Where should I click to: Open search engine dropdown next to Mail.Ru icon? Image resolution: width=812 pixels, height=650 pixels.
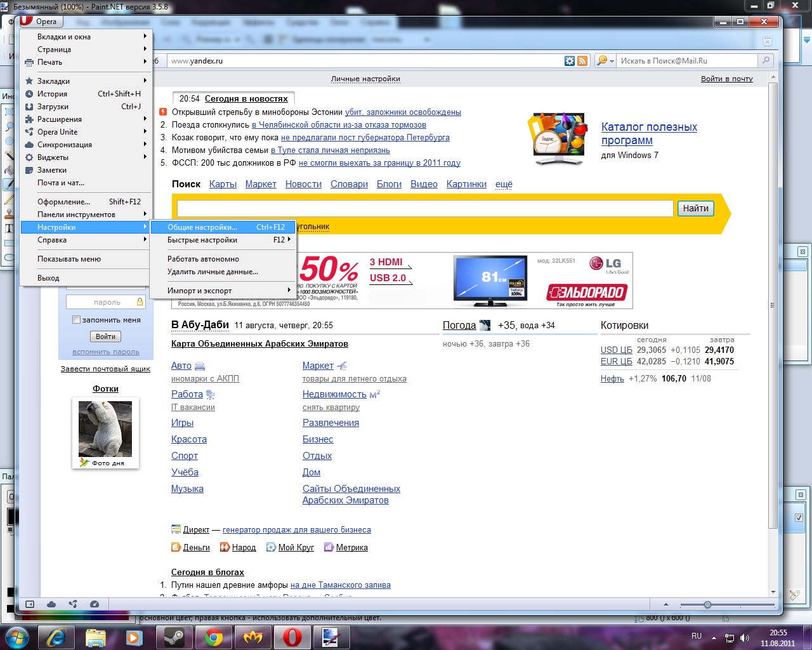tap(612, 61)
